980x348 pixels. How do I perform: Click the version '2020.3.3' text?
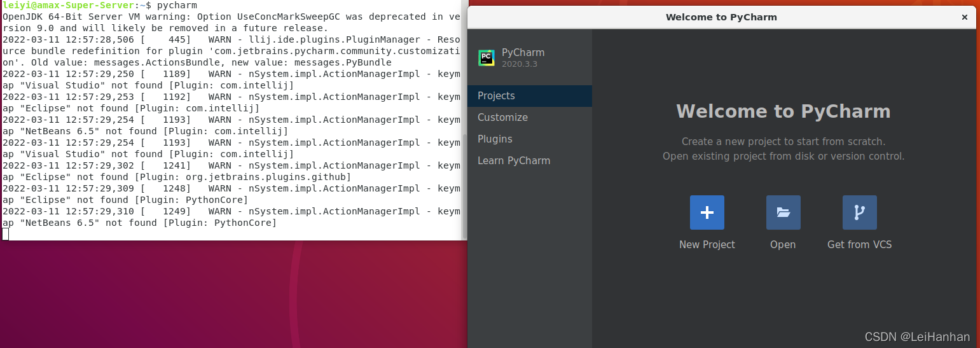pyautogui.click(x=520, y=64)
